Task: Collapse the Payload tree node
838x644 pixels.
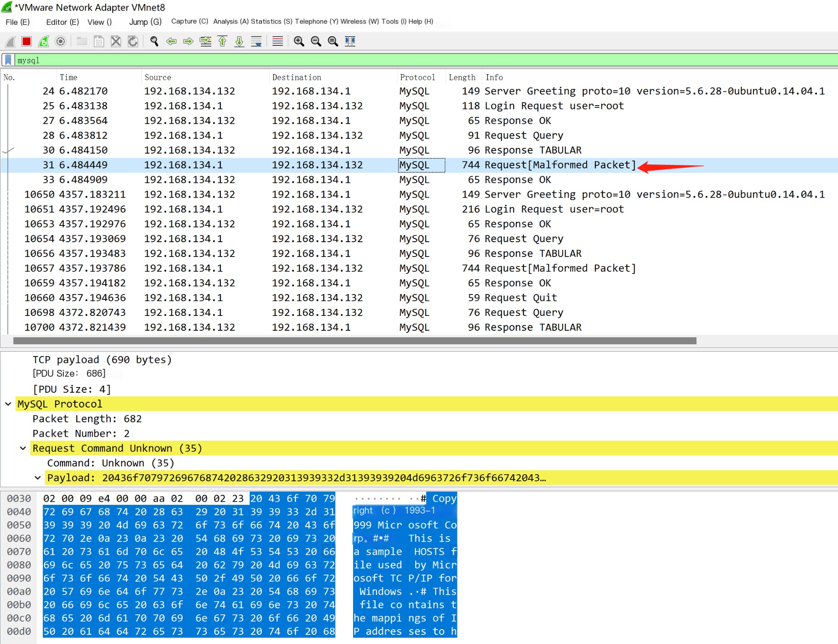Action: tap(38, 478)
